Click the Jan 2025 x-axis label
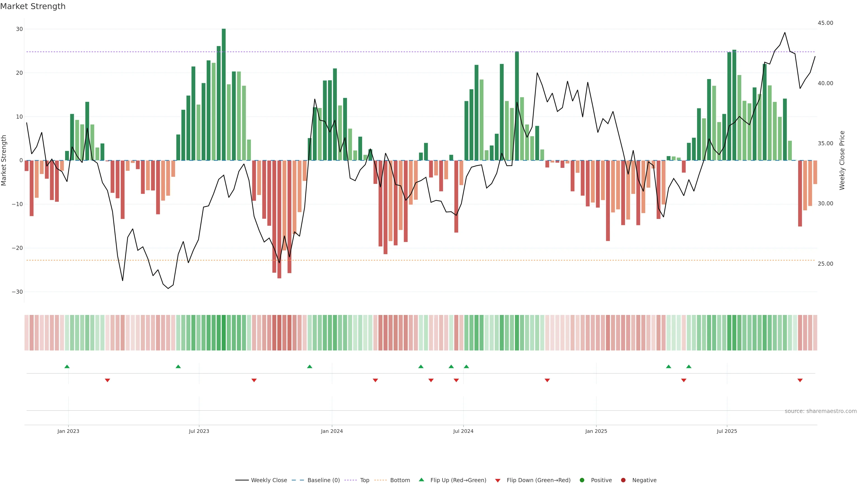 596,431
